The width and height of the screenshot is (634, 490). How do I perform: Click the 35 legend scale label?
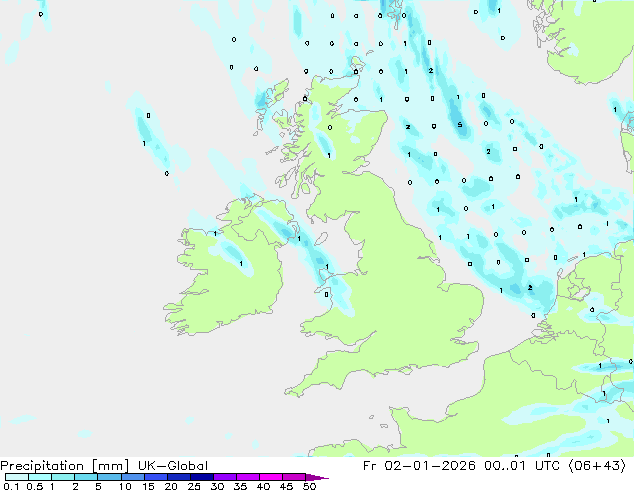[x=240, y=486]
